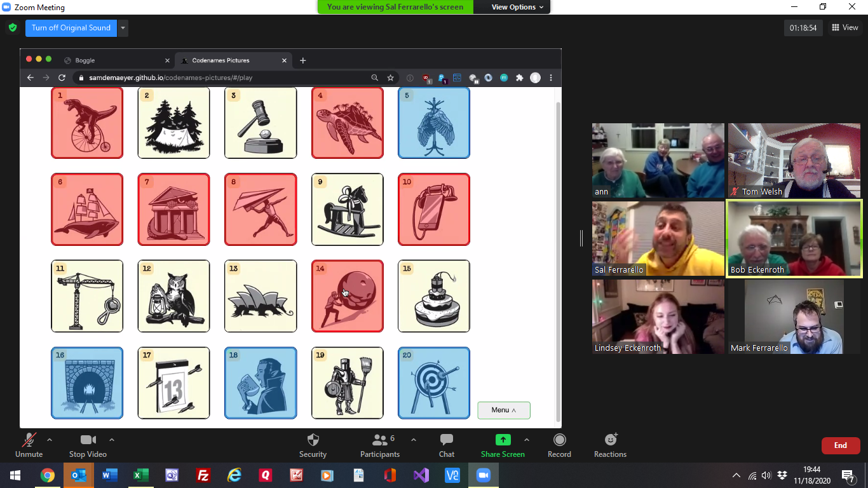The image size is (868, 488).
Task: Click the uBlock Origin extension icon
Action: click(427, 78)
